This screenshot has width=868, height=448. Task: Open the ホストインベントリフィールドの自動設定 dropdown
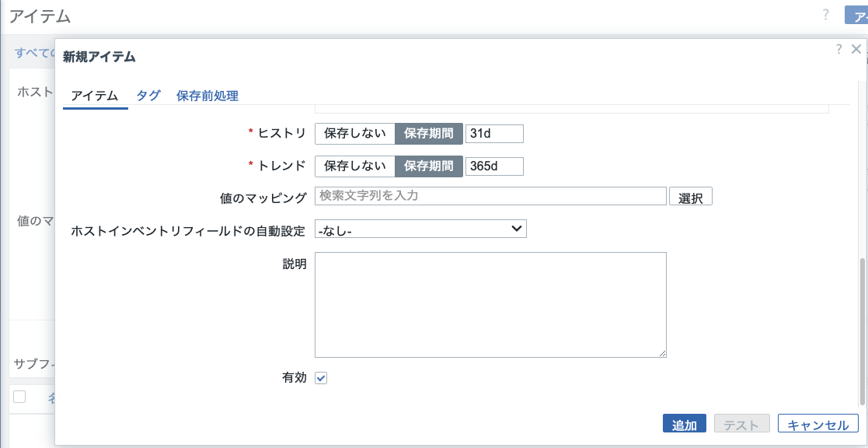(420, 228)
